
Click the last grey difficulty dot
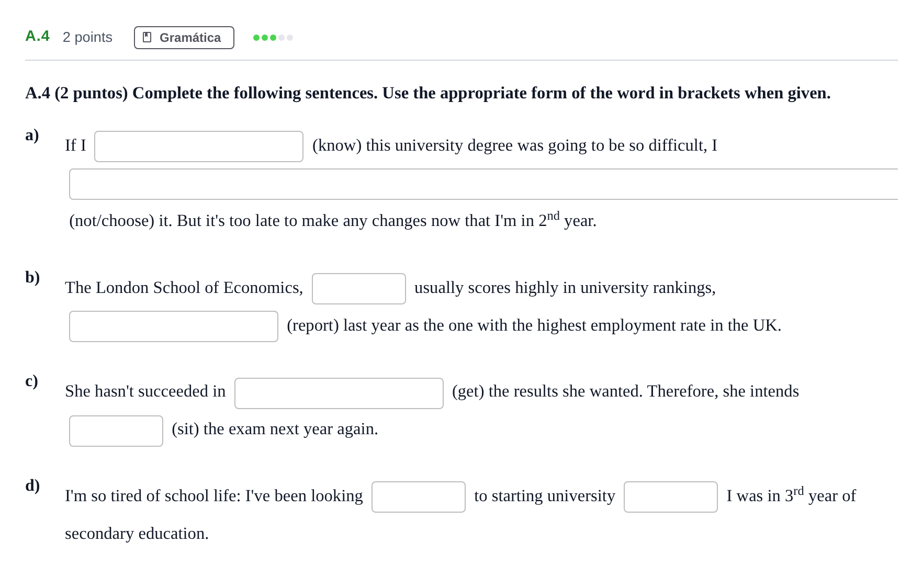(x=290, y=38)
